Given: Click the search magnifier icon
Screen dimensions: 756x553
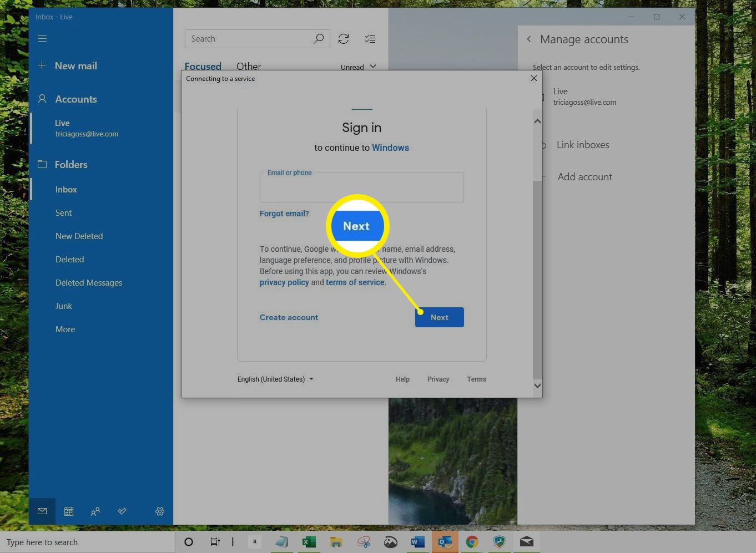Looking at the screenshot, I should (319, 39).
